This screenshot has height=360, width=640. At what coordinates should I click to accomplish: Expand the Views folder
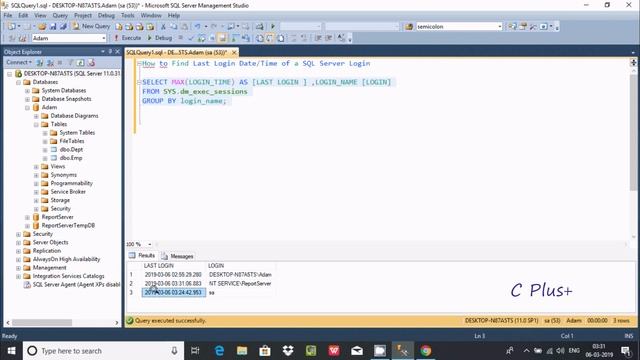[x=36, y=167]
